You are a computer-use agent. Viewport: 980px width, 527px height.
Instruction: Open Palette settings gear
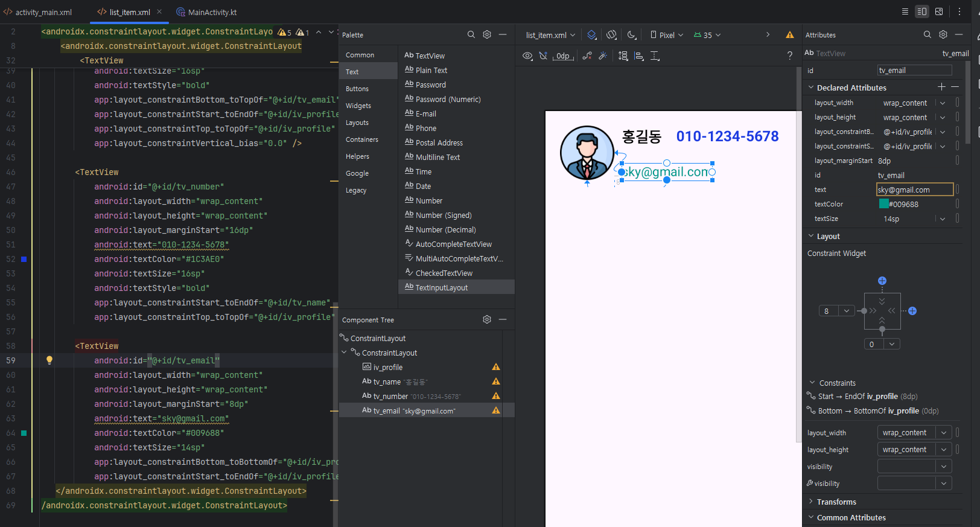487,34
